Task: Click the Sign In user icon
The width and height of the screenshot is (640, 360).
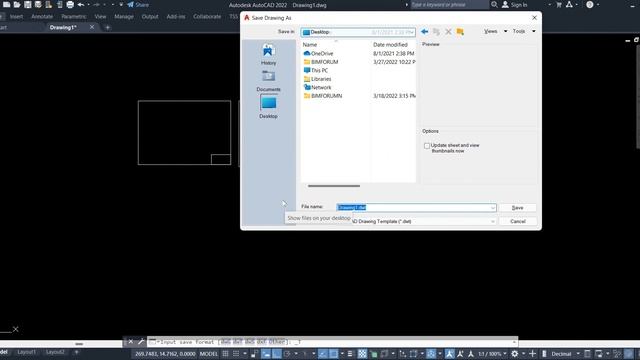Action: (x=505, y=4)
